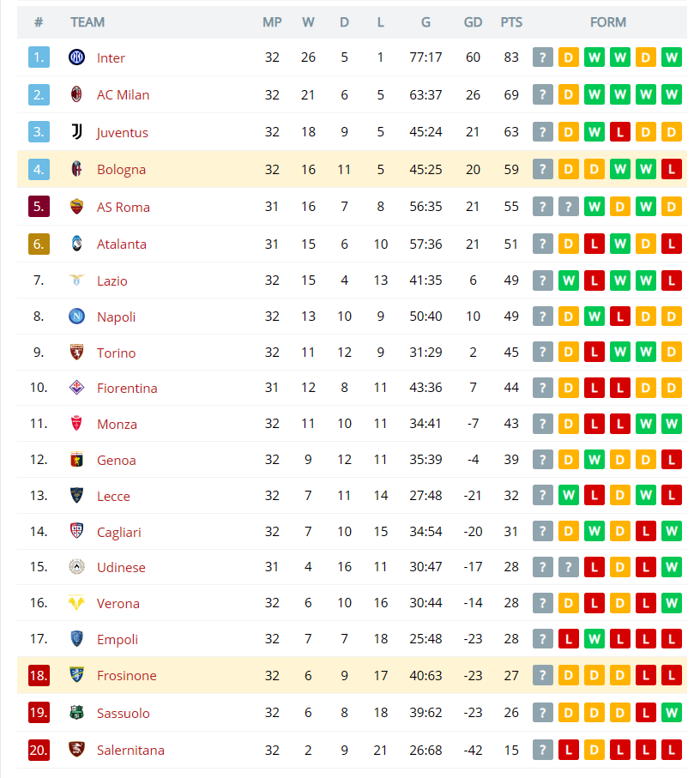Click the AC Milan club crest icon

[x=76, y=94]
